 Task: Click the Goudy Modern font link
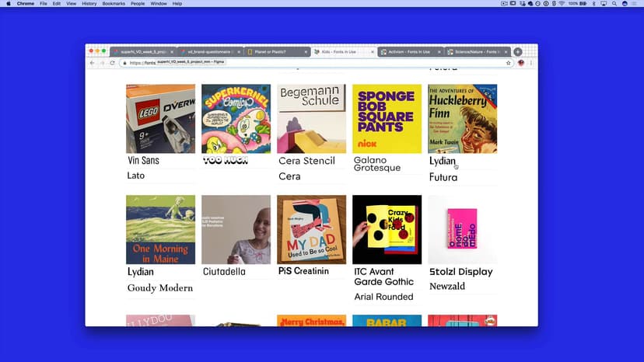click(x=159, y=288)
